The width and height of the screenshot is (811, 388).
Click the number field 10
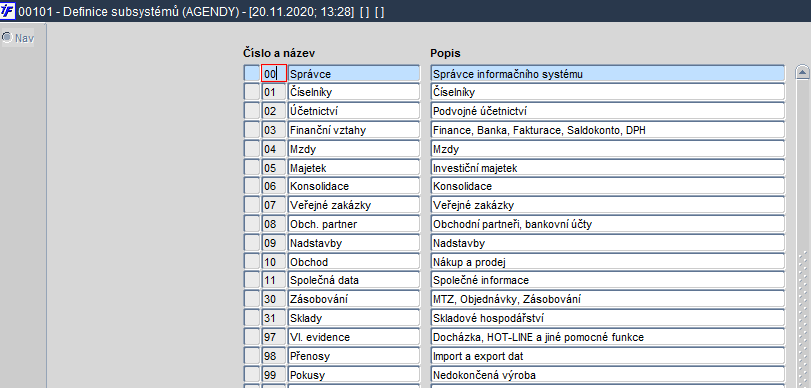tap(274, 262)
